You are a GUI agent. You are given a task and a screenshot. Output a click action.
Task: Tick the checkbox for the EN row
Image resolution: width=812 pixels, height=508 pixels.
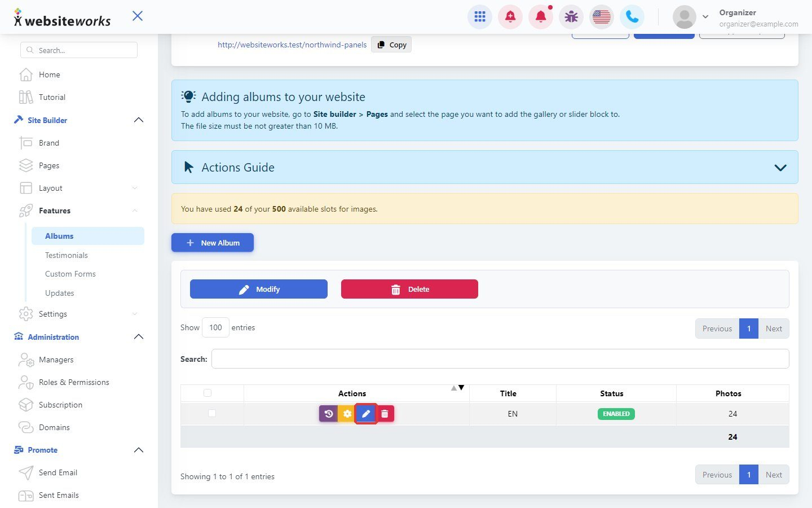pos(212,413)
